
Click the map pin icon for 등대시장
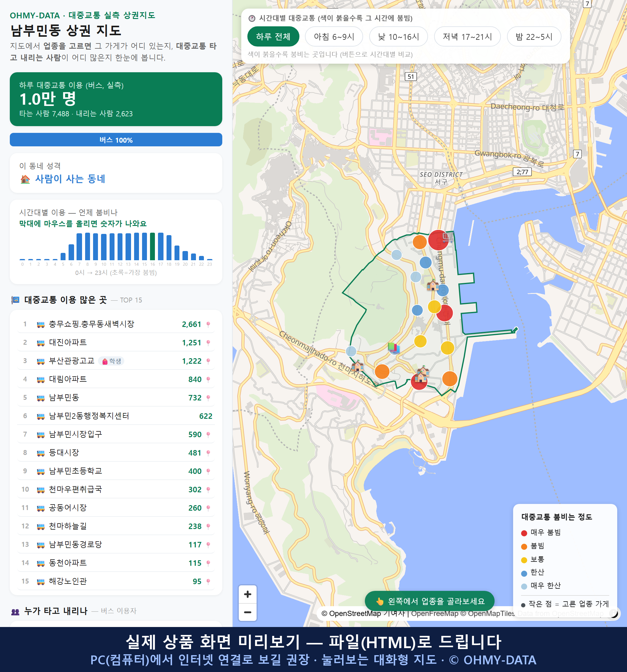click(x=208, y=452)
